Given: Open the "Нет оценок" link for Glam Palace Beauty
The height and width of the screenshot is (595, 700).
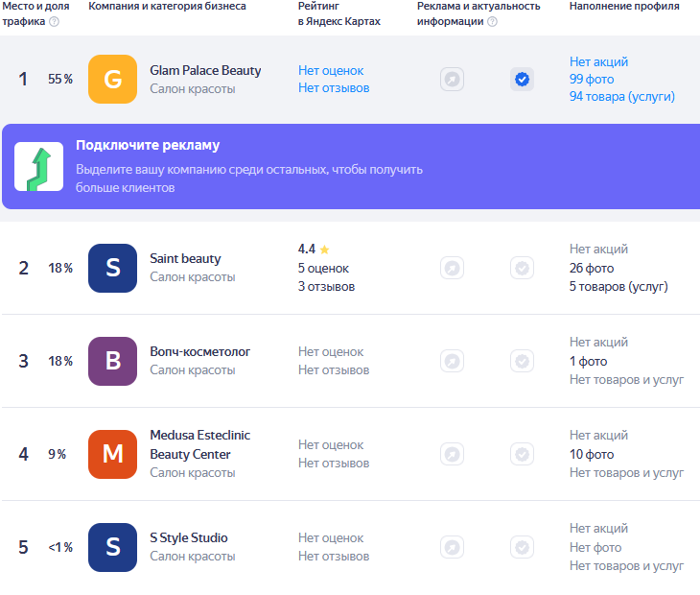Looking at the screenshot, I should tap(331, 71).
